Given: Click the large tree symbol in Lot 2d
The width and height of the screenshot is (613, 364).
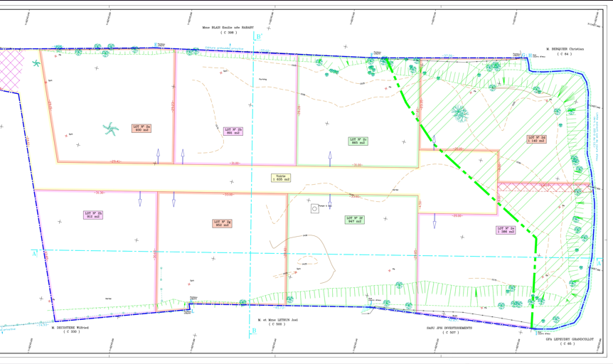Looking at the screenshot, I should point(460,113).
